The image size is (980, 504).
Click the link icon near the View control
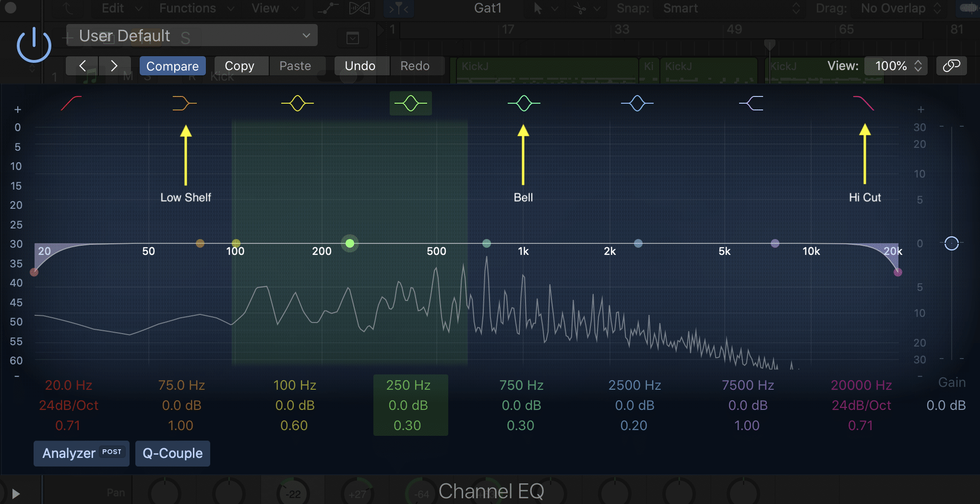pyautogui.click(x=952, y=66)
